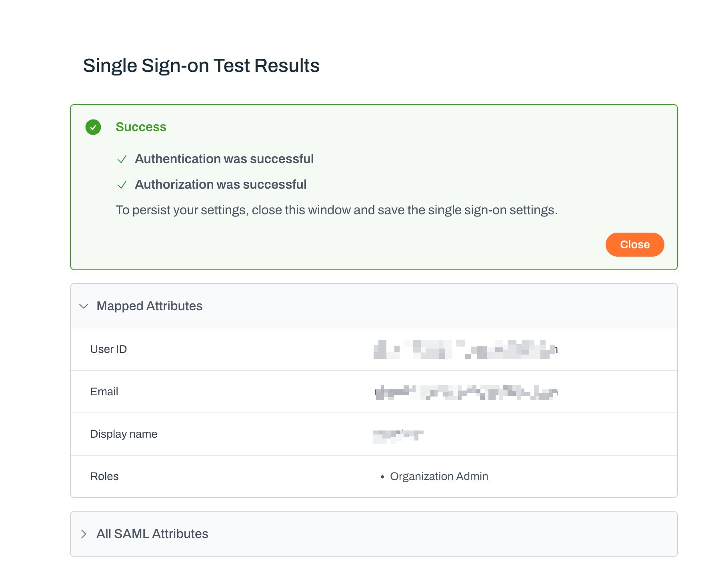Image resolution: width=728 pixels, height=562 pixels.
Task: Click the Display name attribute label
Action: 124,434
